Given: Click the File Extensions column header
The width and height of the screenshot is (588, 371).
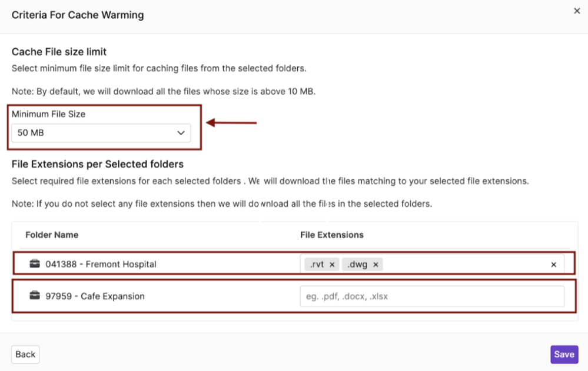Looking at the screenshot, I should tap(332, 235).
